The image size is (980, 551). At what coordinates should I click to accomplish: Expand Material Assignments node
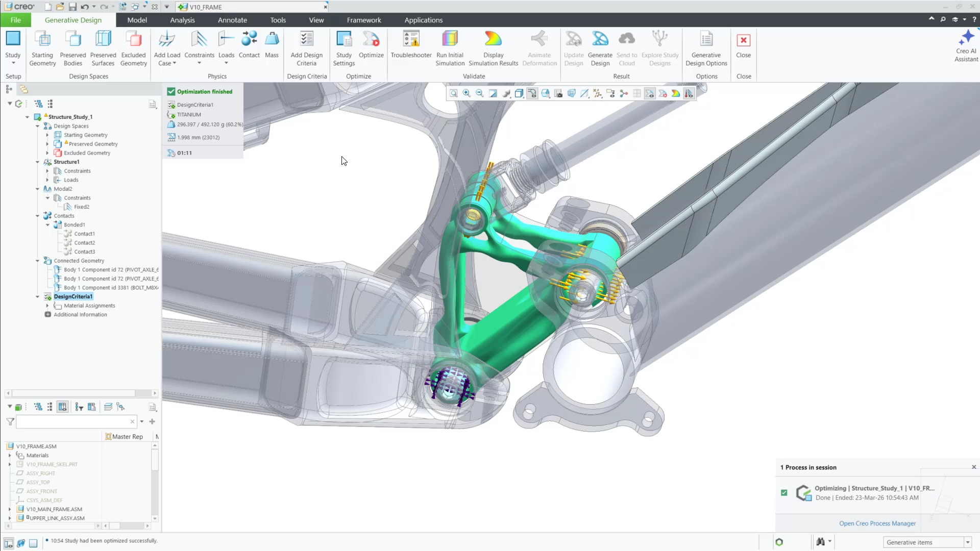coord(47,306)
